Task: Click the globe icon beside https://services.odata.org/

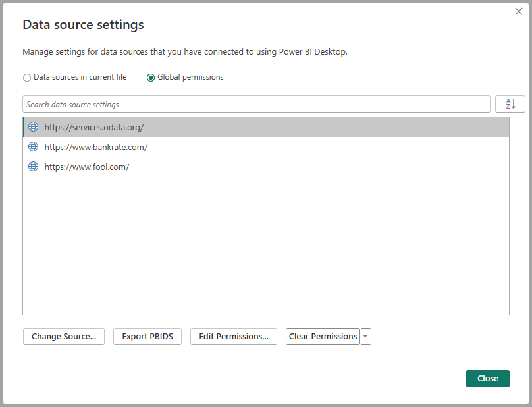Action: tap(33, 126)
